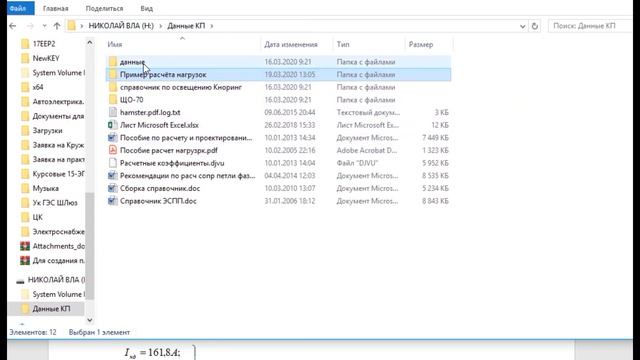The width and height of the screenshot is (640, 360).
Task: Select hamster.pdf.log.txt text file icon
Action: [113, 112]
